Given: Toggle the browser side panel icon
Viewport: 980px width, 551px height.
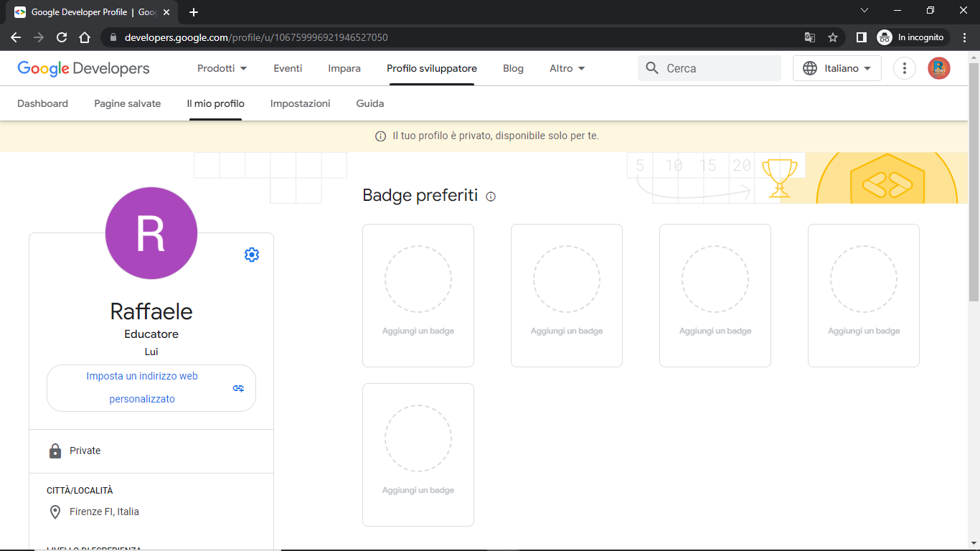Looking at the screenshot, I should coord(862,37).
